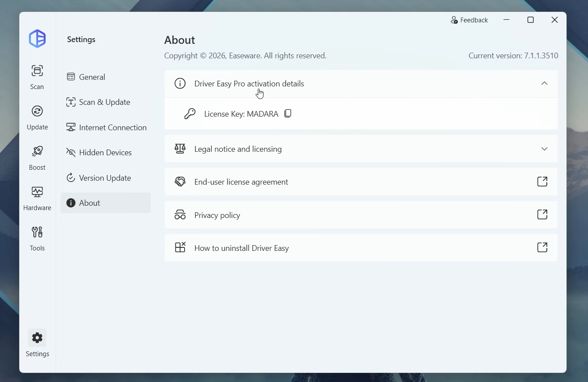
Task: Open End-user license agreement external link icon
Action: pyautogui.click(x=542, y=182)
